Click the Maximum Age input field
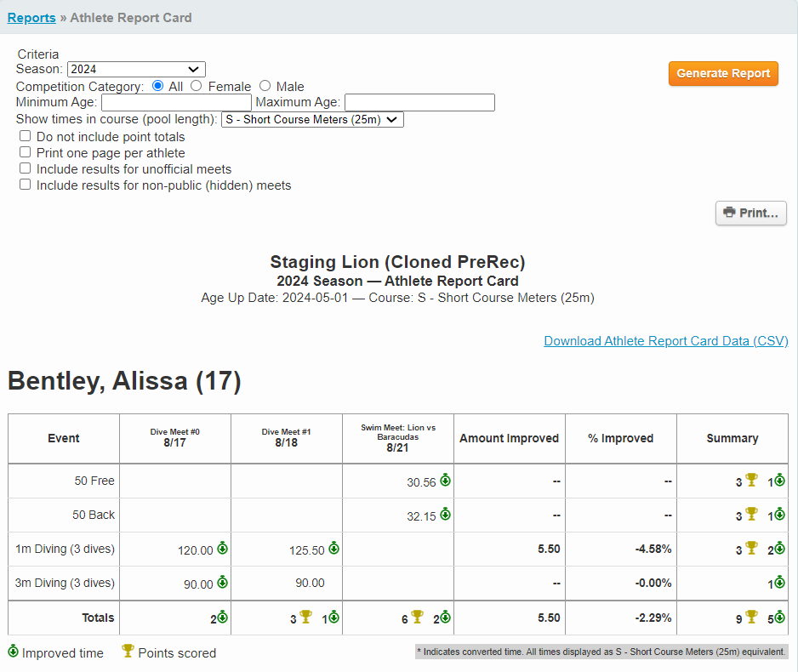This screenshot has width=798, height=672. click(419, 101)
